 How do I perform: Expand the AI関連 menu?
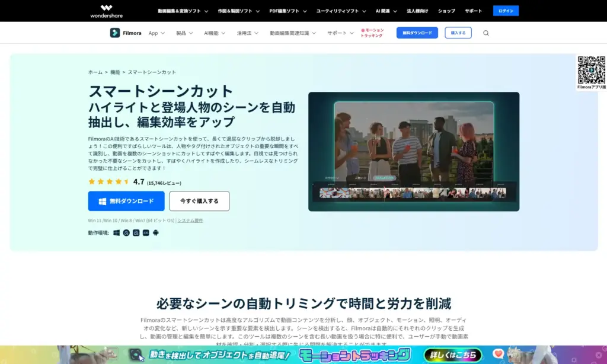[x=386, y=11]
